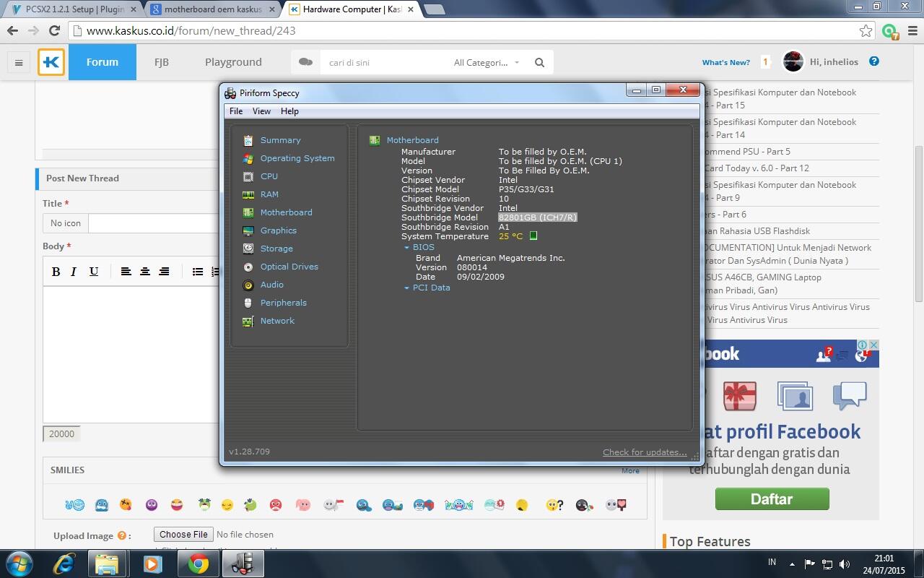
Task: Open the View menu in Speccy
Action: click(261, 111)
